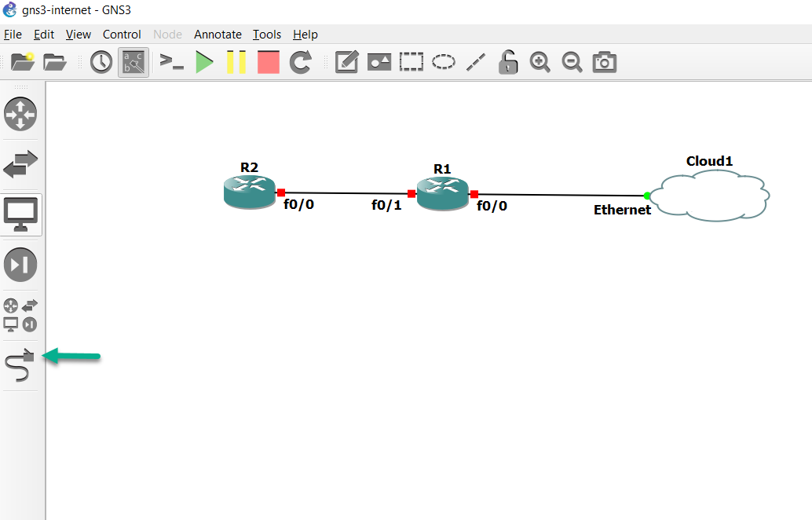812x520 pixels.
Task: Click the R1 label text
Action: coord(442,169)
